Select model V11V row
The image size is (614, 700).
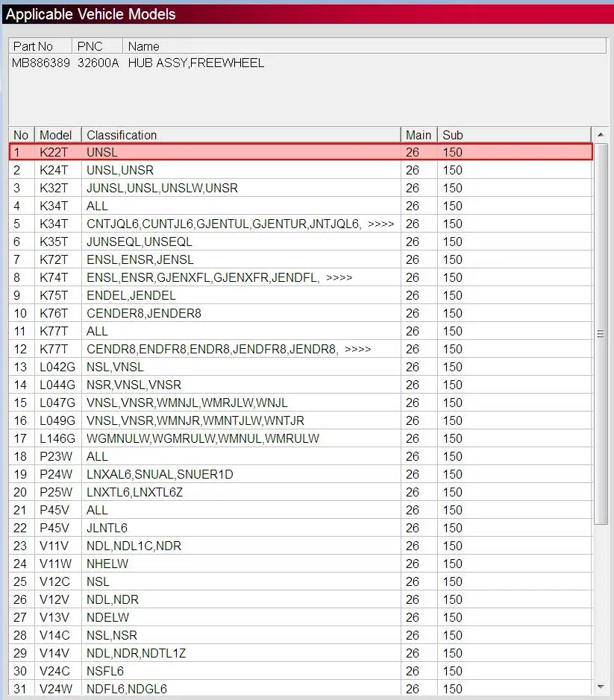click(x=301, y=545)
